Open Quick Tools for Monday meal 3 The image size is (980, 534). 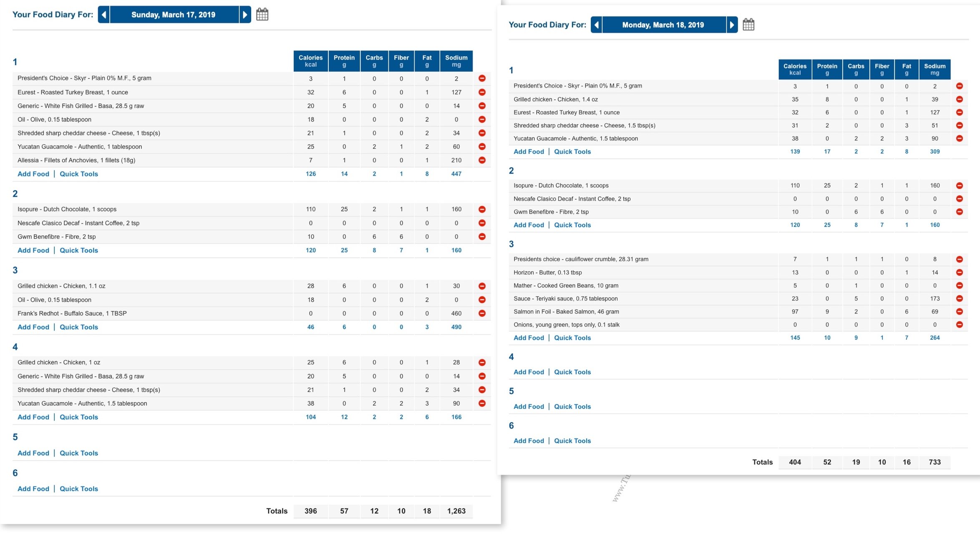572,338
